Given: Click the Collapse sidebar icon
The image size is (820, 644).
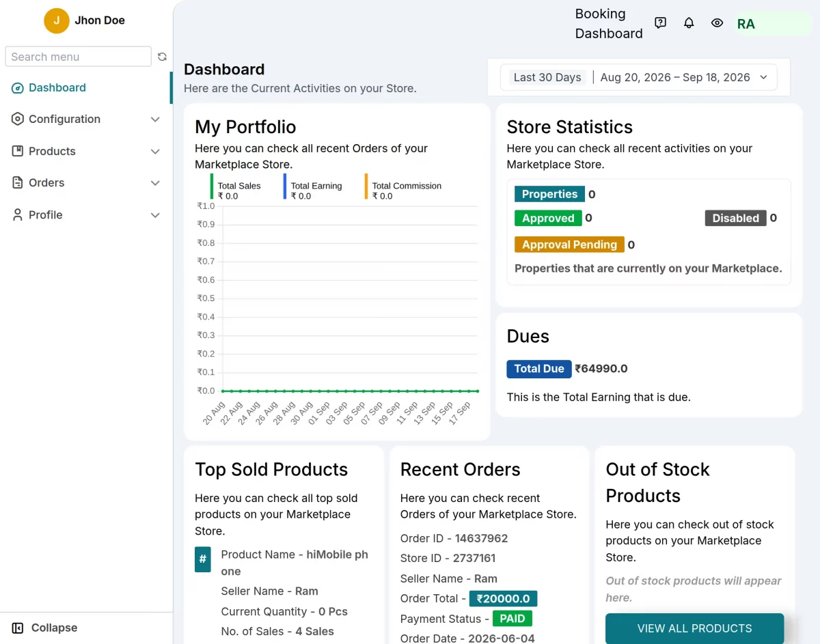Looking at the screenshot, I should pyautogui.click(x=18, y=628).
